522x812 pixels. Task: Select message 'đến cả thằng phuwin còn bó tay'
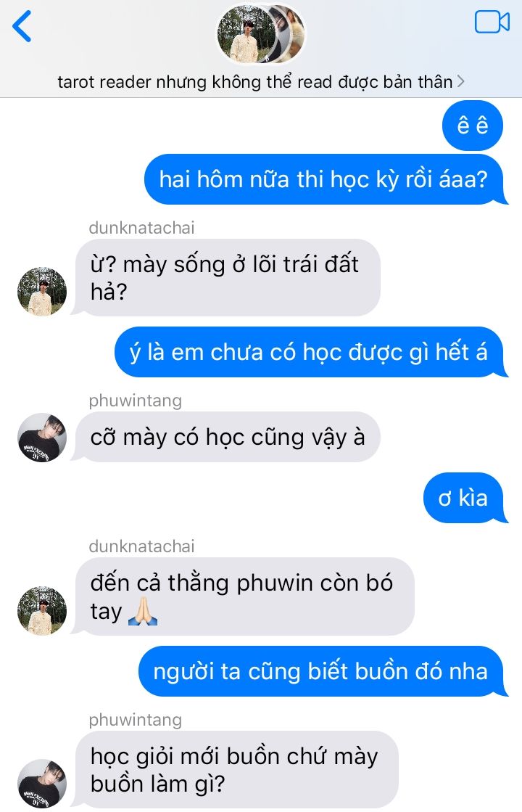[x=243, y=596]
